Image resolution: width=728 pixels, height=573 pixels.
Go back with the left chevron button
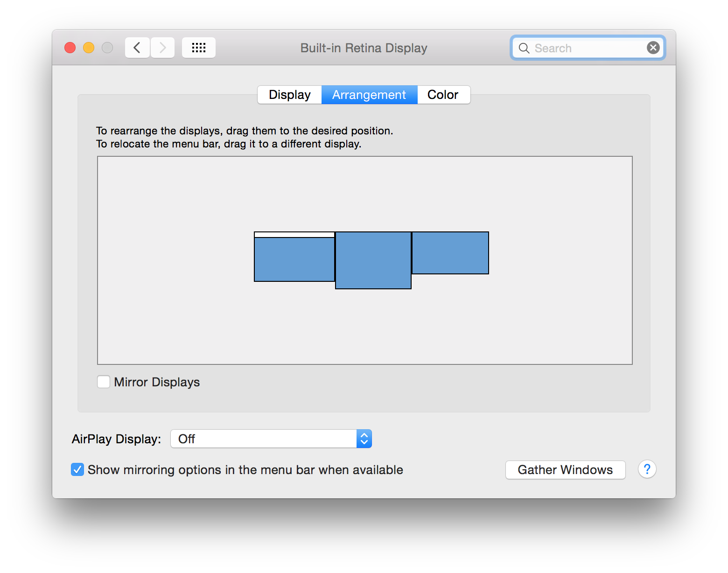click(137, 48)
